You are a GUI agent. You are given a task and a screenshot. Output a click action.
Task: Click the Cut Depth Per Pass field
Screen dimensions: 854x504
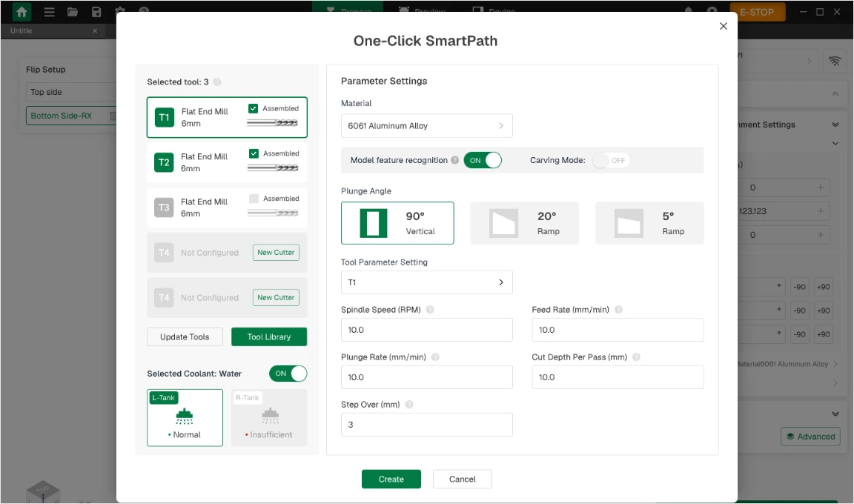coord(618,377)
